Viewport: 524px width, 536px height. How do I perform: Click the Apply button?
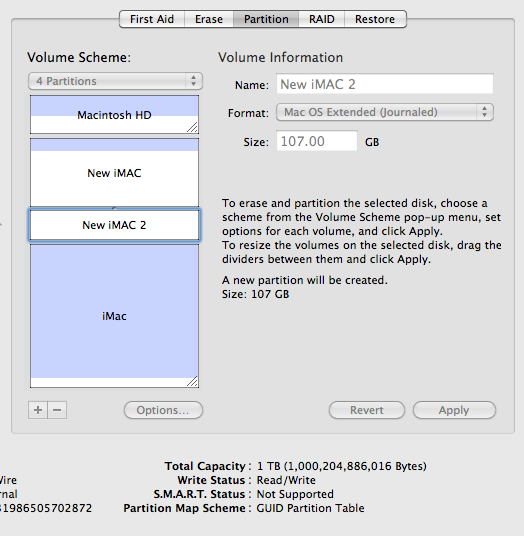coord(454,410)
